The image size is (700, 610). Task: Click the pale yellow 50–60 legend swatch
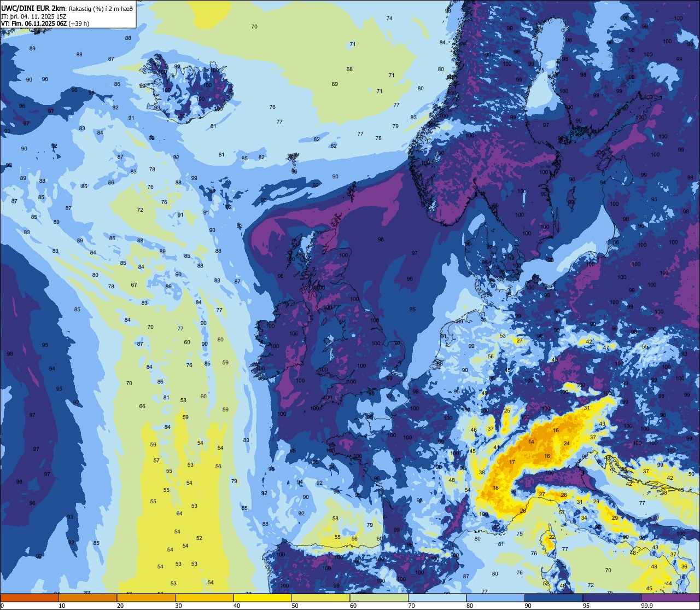320,597
